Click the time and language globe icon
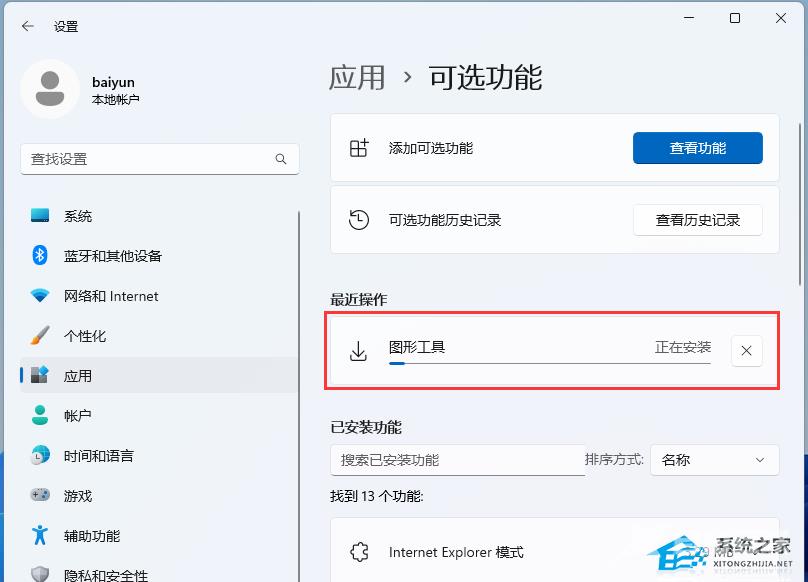808x582 pixels. tap(40, 455)
